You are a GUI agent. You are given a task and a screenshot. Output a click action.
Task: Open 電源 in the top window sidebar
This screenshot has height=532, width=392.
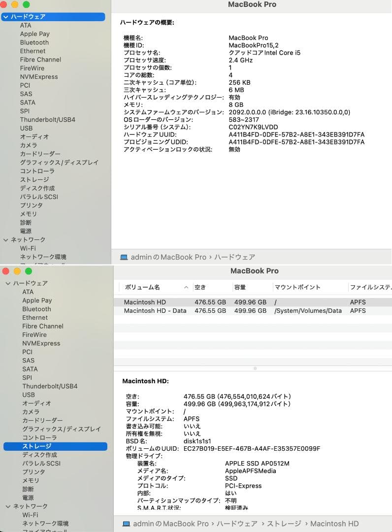coord(26,231)
